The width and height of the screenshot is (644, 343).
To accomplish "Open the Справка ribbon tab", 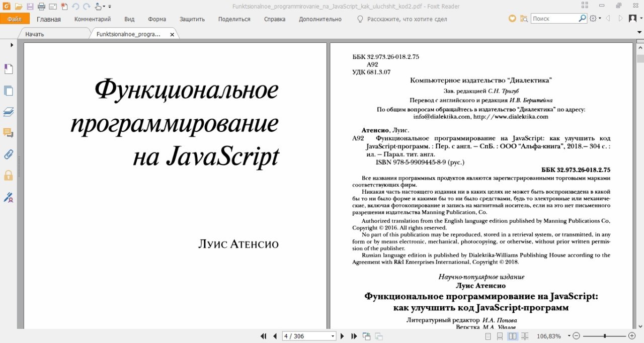I will (x=275, y=19).
